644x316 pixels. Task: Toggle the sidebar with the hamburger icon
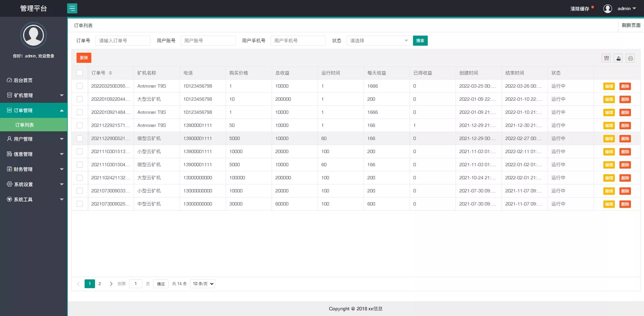click(72, 8)
